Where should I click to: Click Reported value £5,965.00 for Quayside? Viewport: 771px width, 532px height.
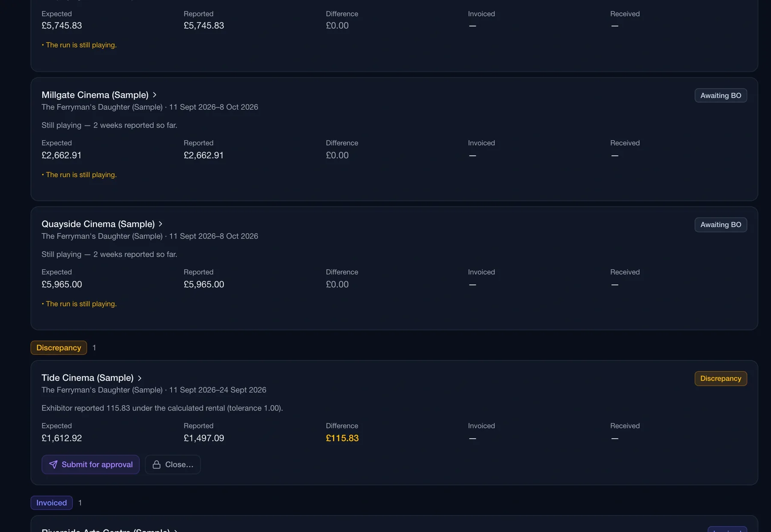point(204,284)
